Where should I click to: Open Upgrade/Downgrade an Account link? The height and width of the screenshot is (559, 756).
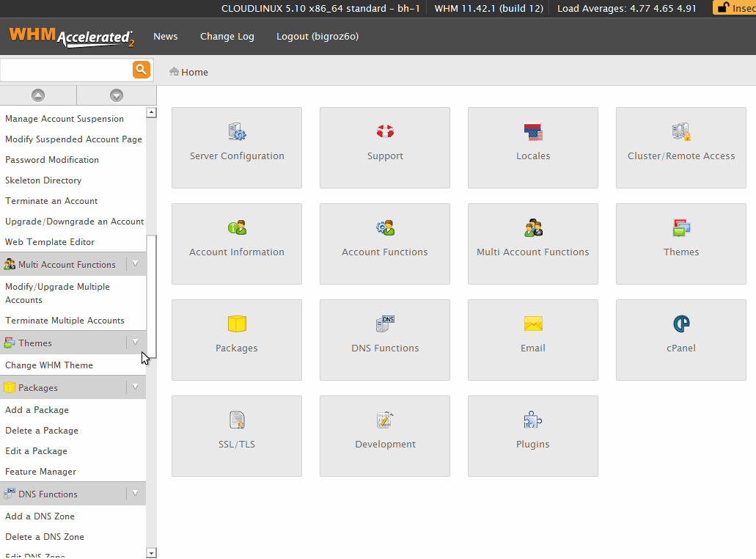[x=74, y=222]
